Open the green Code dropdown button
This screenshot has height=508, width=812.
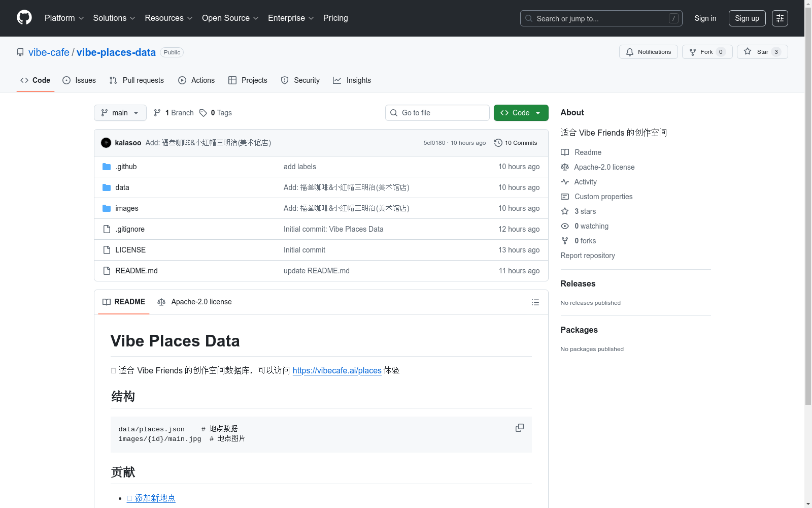click(x=521, y=113)
